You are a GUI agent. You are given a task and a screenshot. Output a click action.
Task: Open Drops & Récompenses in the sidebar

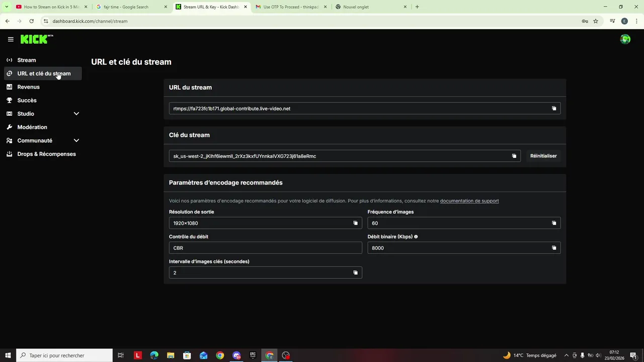click(x=43, y=154)
